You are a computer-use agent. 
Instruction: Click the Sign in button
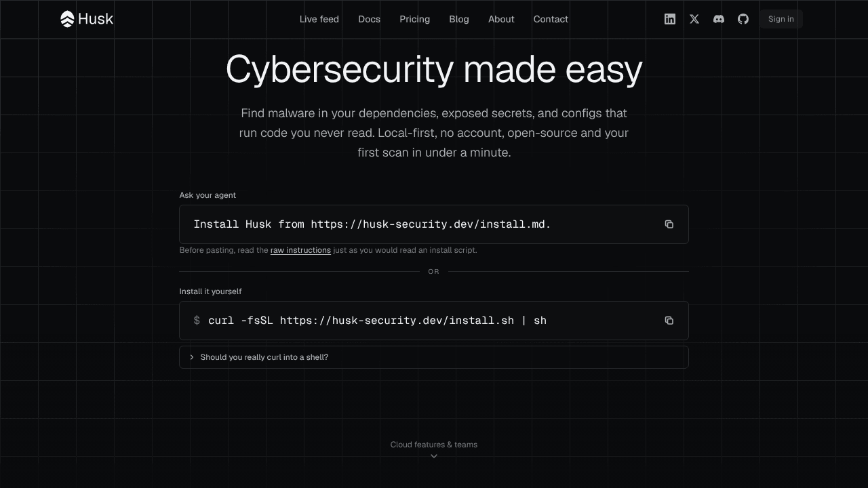click(781, 19)
